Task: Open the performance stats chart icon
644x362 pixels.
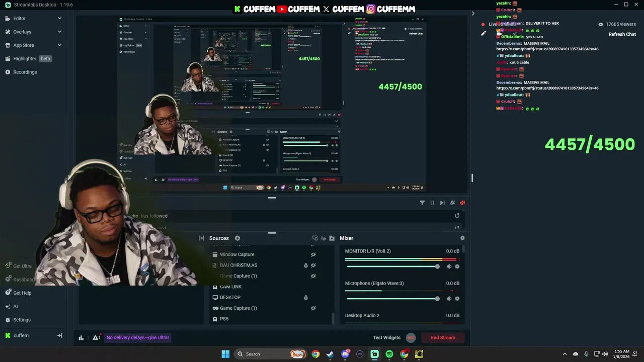Action: tap(81, 338)
